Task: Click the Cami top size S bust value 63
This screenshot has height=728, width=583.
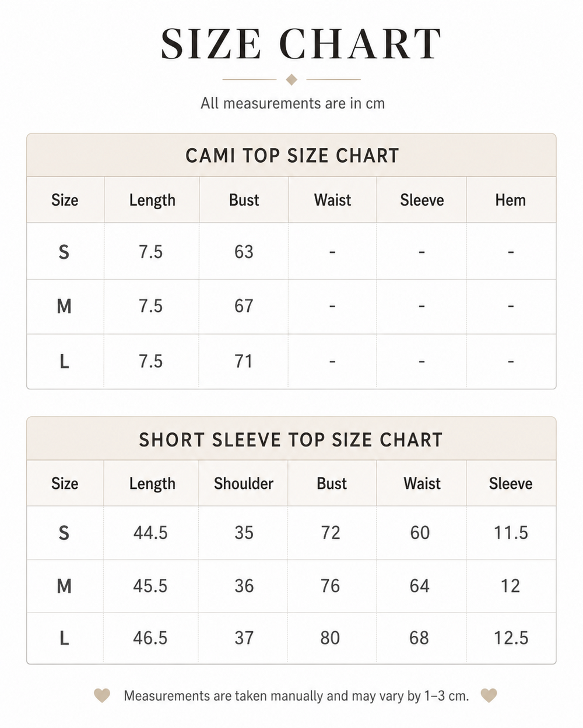Action: coord(244,252)
